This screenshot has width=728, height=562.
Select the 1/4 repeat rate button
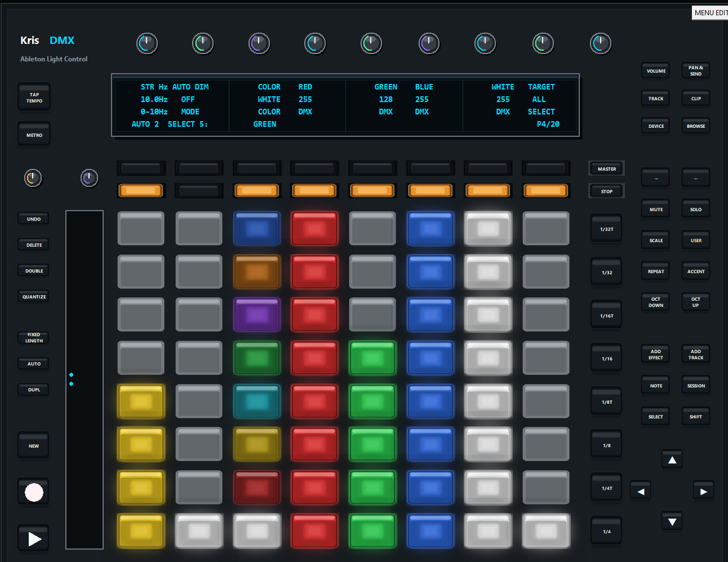[x=606, y=532]
